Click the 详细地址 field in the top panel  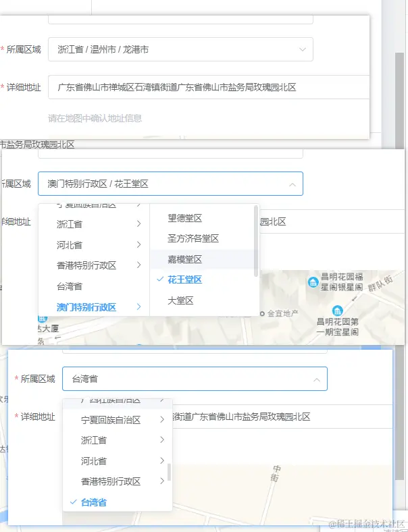[x=209, y=87]
